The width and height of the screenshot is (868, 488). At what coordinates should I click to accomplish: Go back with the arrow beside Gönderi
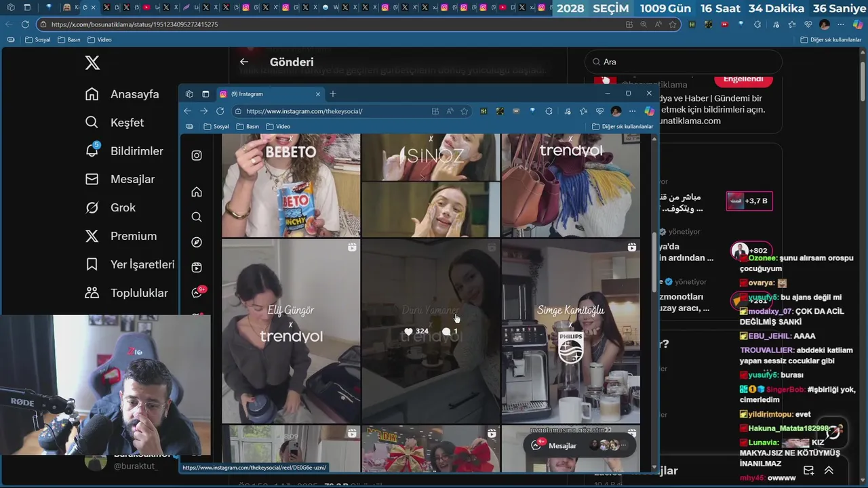coord(244,62)
